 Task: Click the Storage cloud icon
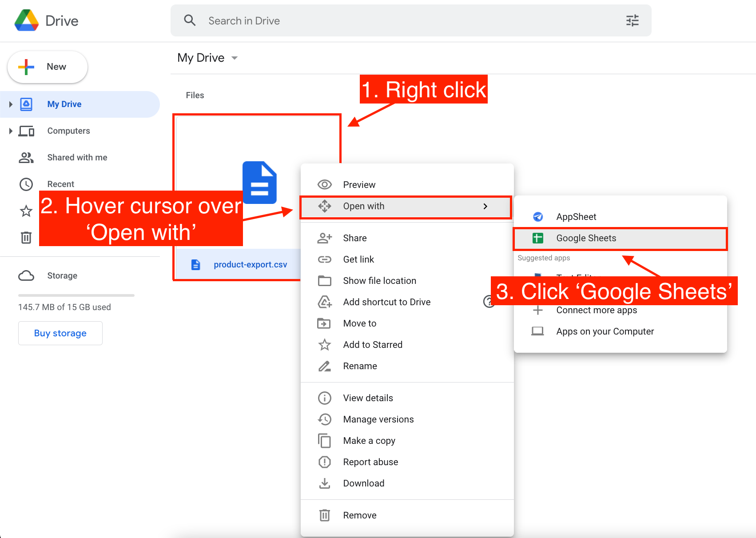[x=26, y=276]
